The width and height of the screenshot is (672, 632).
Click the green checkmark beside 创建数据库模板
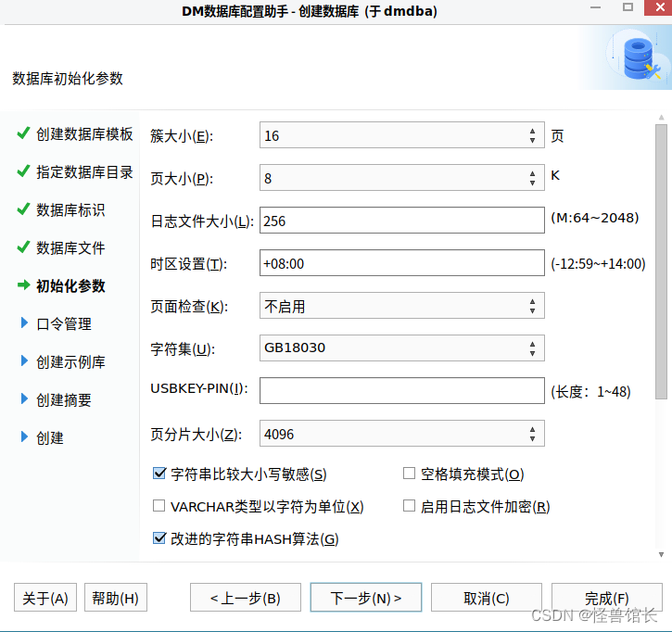(x=23, y=133)
